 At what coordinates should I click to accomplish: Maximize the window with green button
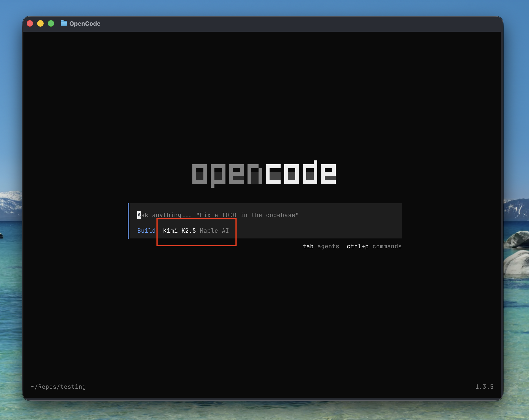[x=51, y=24]
